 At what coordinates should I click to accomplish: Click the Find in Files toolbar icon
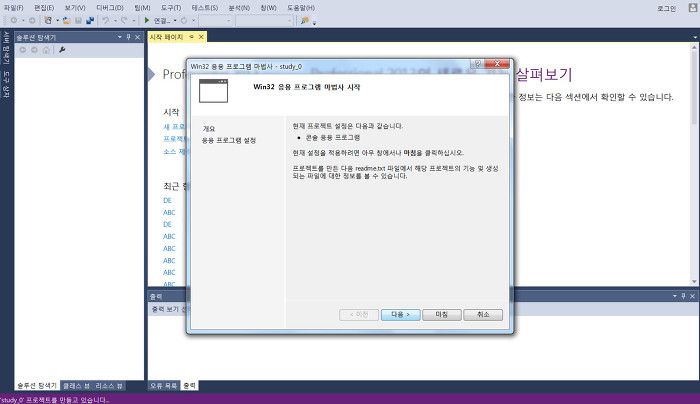pos(305,21)
